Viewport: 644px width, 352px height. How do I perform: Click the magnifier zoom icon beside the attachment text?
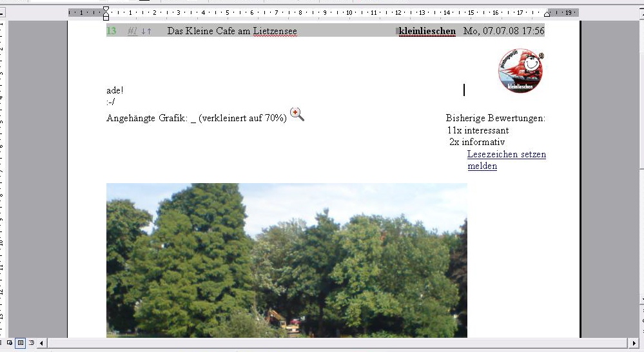(x=297, y=115)
